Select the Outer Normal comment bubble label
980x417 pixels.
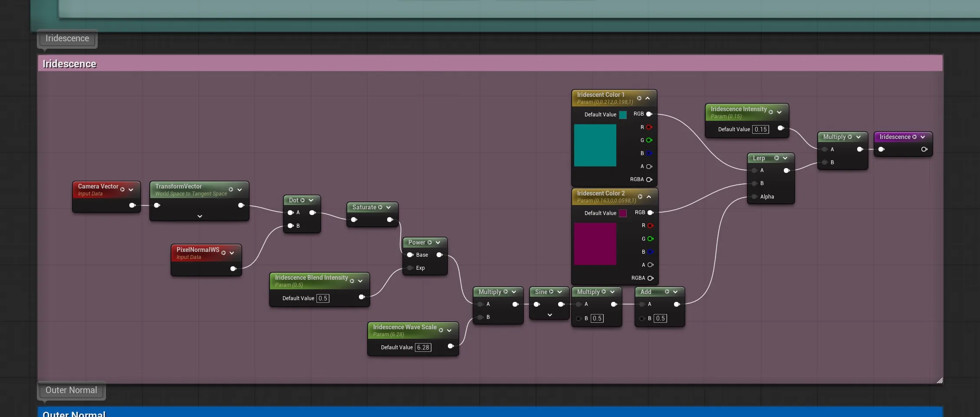pos(71,390)
